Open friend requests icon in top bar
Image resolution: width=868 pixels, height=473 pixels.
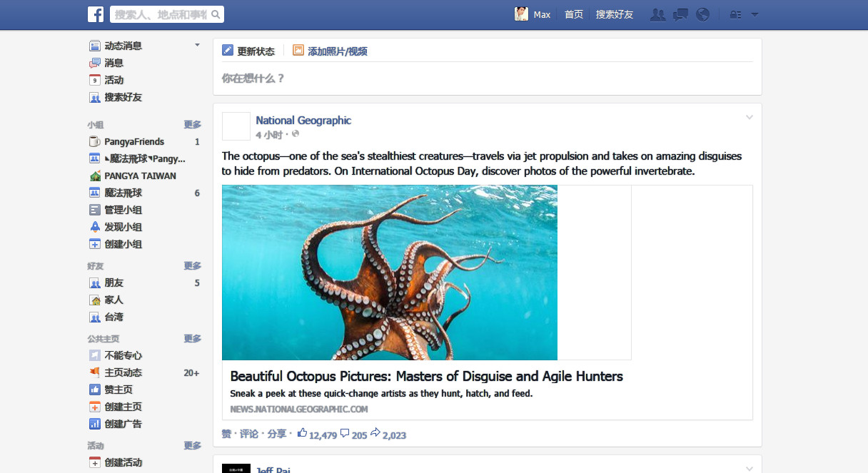(658, 14)
